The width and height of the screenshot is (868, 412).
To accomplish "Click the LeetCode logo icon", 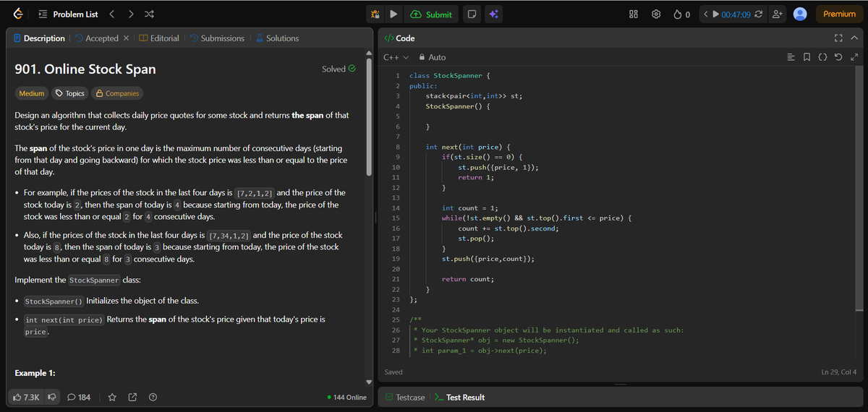I will click(x=17, y=14).
